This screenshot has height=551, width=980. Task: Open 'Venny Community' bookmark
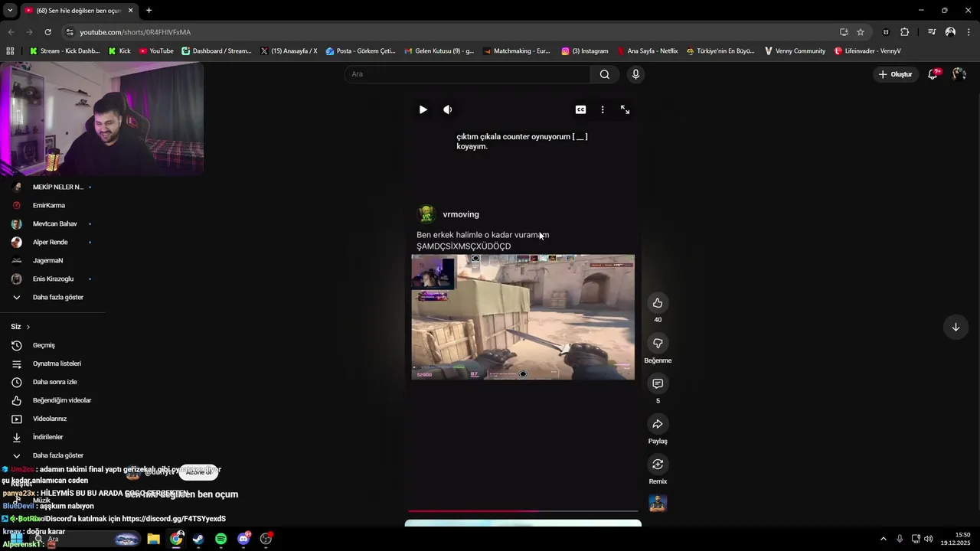click(x=795, y=51)
